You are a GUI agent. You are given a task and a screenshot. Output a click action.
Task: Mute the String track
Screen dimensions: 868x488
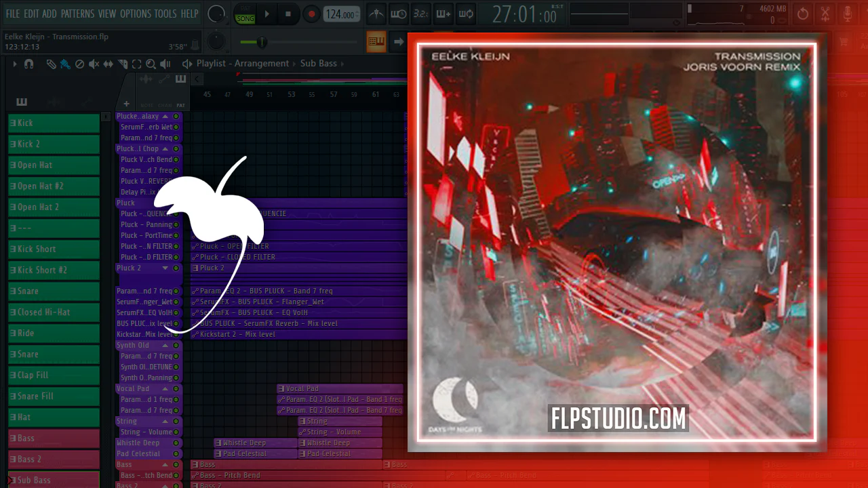point(176,422)
